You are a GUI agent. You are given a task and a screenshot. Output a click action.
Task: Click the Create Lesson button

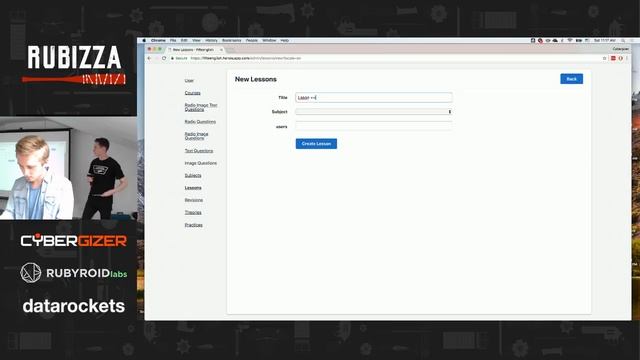pos(316,144)
